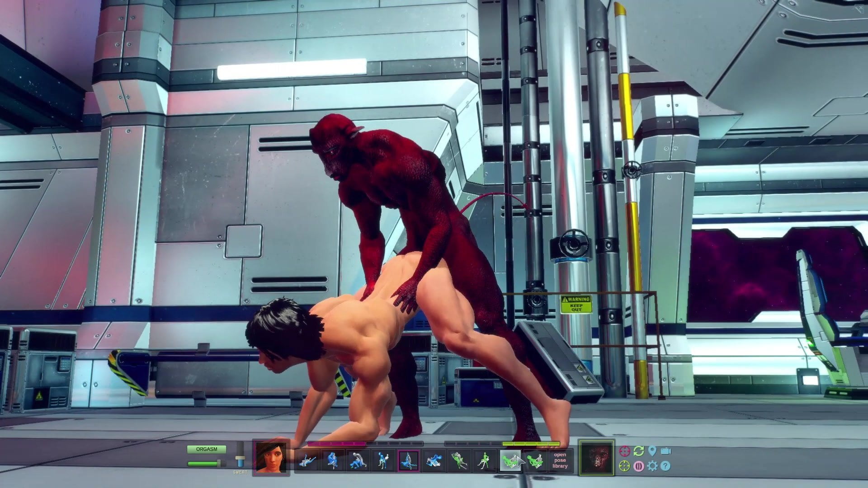868x488 pixels.
Task: Click the blue video camera icon
Action: coord(665,451)
